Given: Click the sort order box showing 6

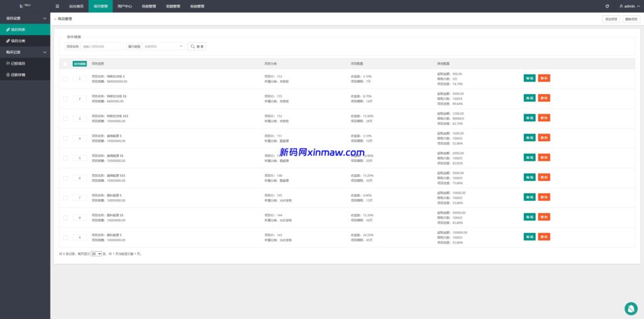Looking at the screenshot, I should pyautogui.click(x=80, y=178).
